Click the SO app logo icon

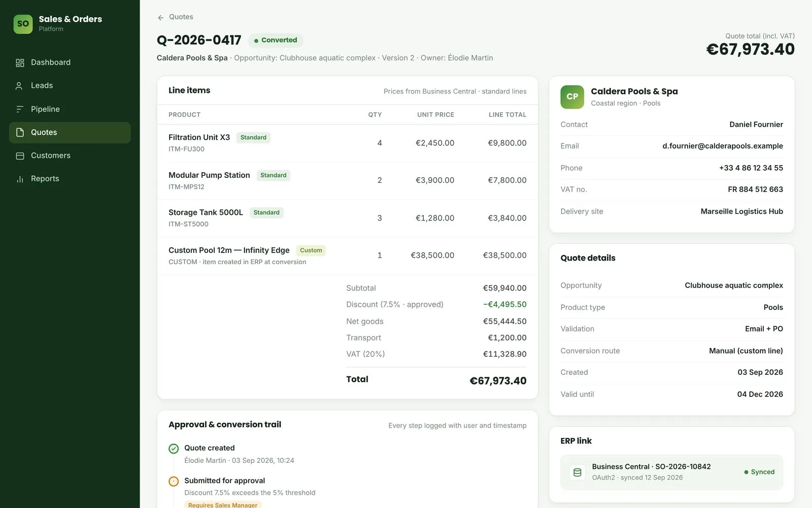23,24
